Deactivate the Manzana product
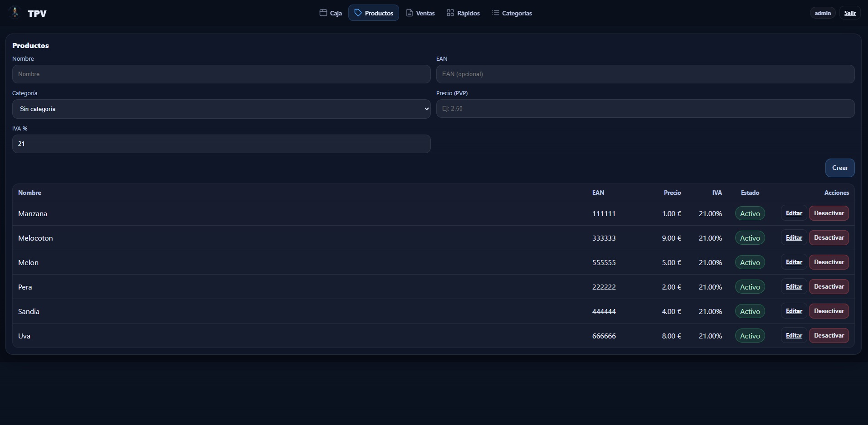The height and width of the screenshot is (425, 868). (829, 213)
